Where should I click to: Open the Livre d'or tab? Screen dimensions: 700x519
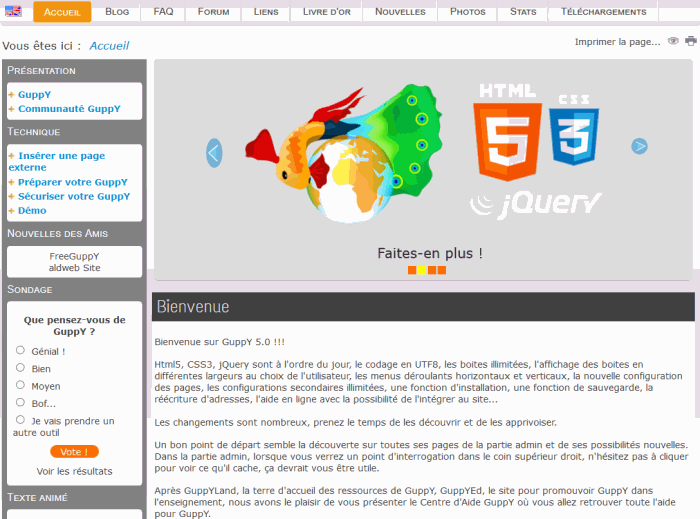(x=327, y=12)
